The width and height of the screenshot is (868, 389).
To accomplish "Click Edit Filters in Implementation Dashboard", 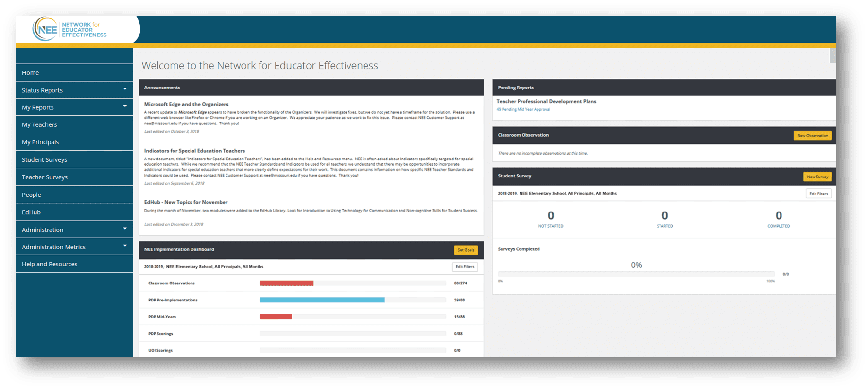I will tap(465, 267).
